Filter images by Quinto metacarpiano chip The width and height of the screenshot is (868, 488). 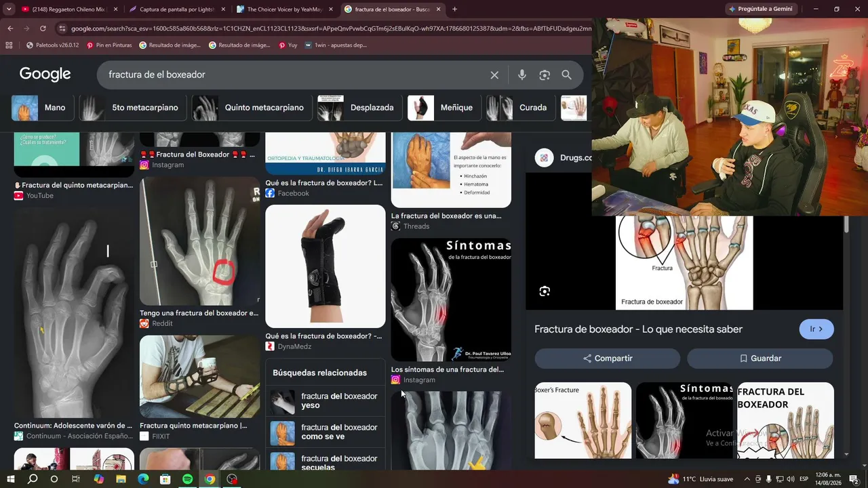252,108
